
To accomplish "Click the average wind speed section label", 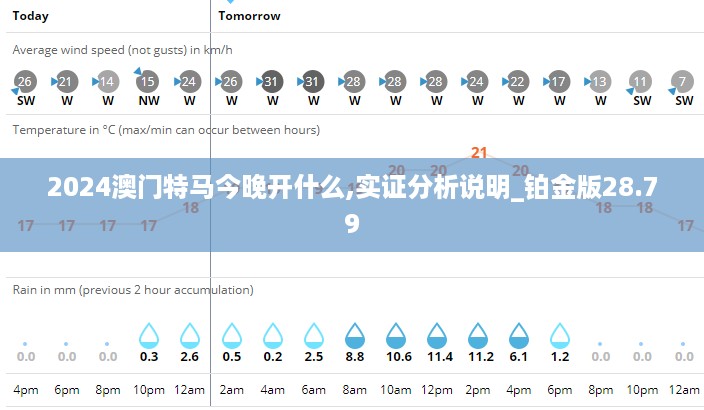I will click(x=122, y=49).
